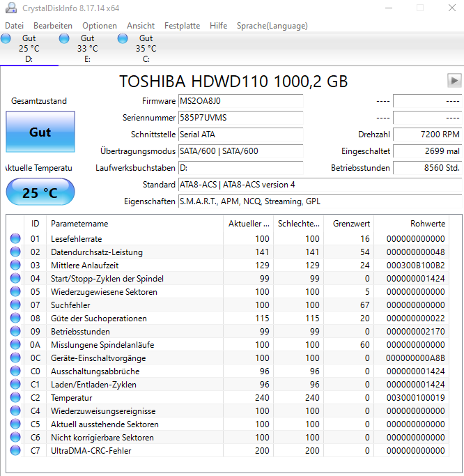Select the E: drive tab at 33 °C
464x476 pixels.
pyautogui.click(x=87, y=49)
